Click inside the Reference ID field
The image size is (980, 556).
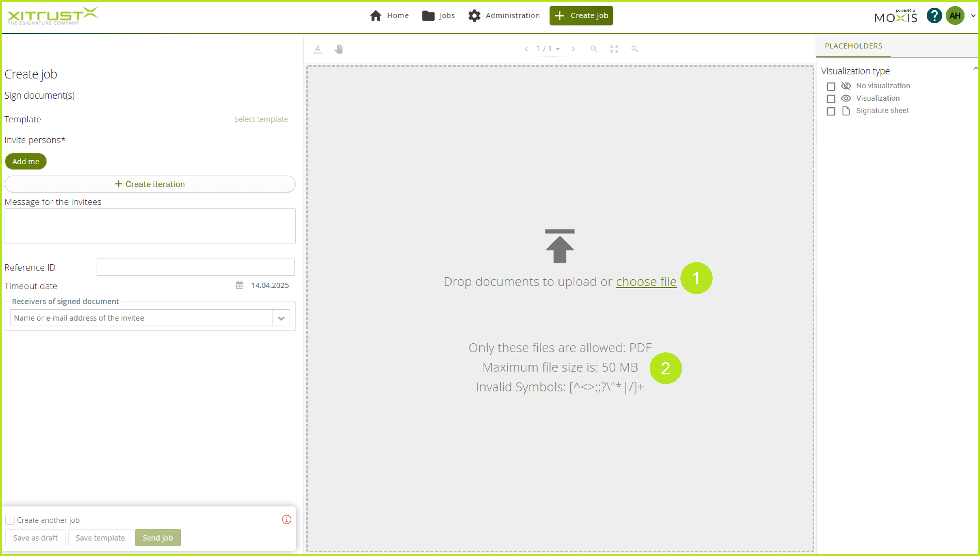click(x=196, y=267)
